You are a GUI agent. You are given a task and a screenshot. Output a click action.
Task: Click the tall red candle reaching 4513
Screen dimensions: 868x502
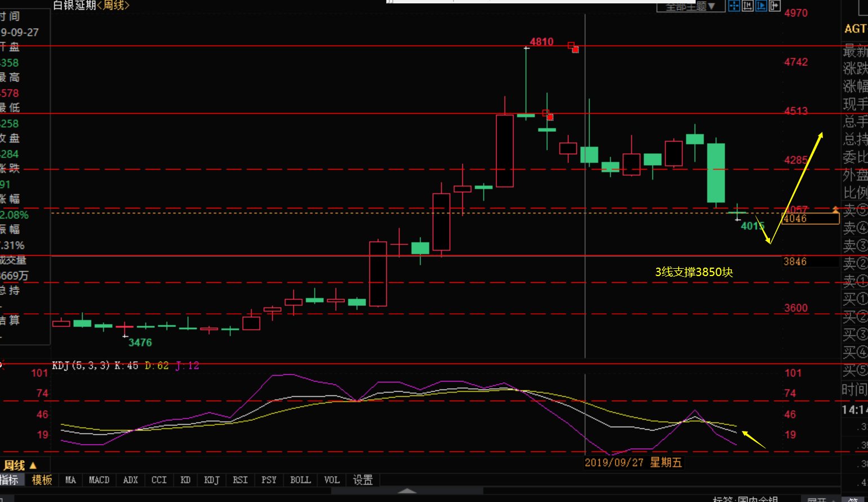[505, 150]
